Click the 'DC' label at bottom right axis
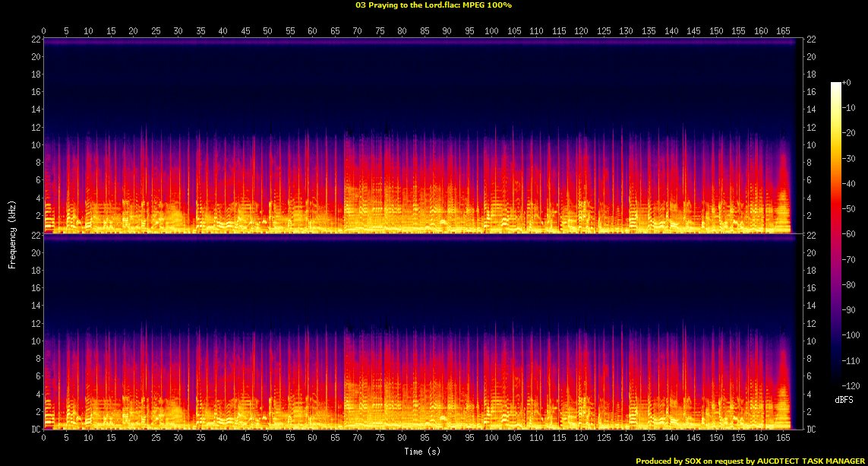The width and height of the screenshot is (868, 466). (x=811, y=430)
